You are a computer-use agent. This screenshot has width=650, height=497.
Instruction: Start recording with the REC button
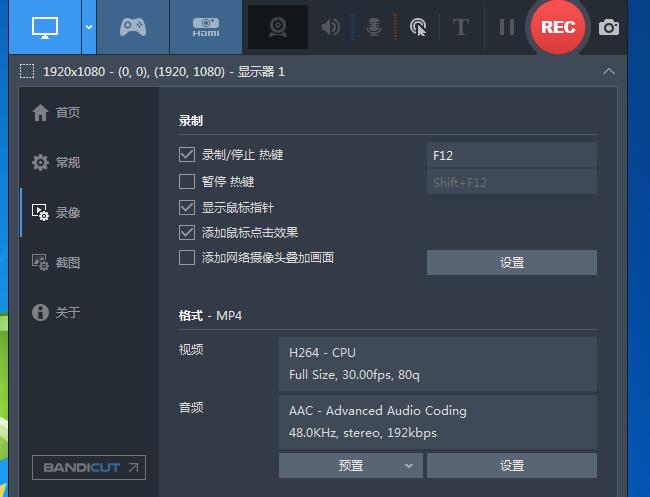click(x=558, y=27)
